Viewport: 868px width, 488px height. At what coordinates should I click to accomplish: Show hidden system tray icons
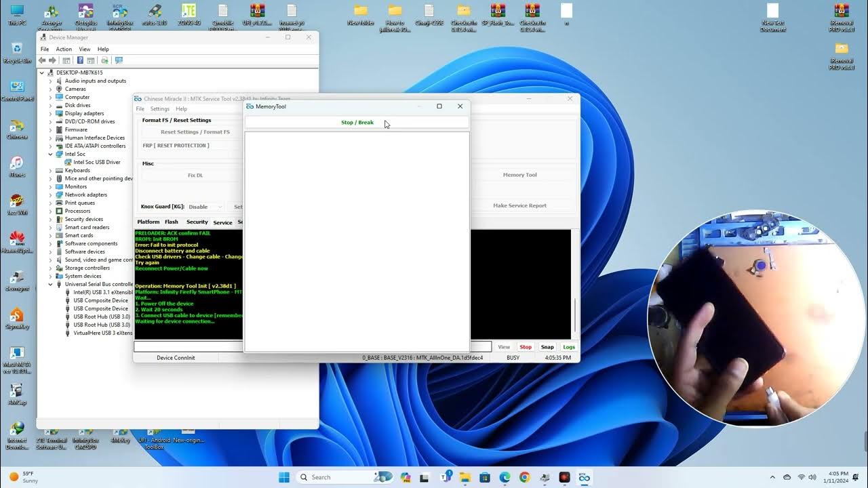pyautogui.click(x=772, y=477)
